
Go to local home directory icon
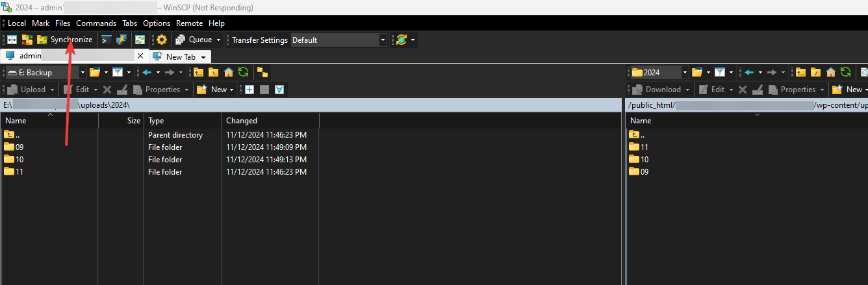pos(229,72)
